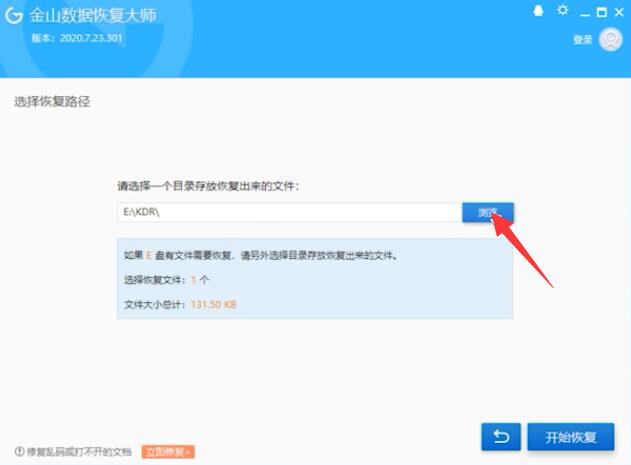Click the 选择恢复路径 heading
This screenshot has height=465, width=631.
52,101
